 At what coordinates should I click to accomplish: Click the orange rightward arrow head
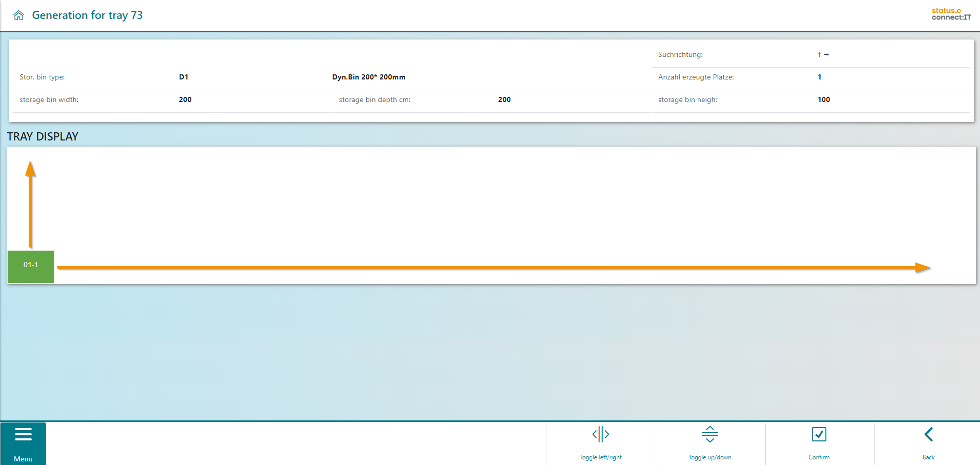[922, 267]
